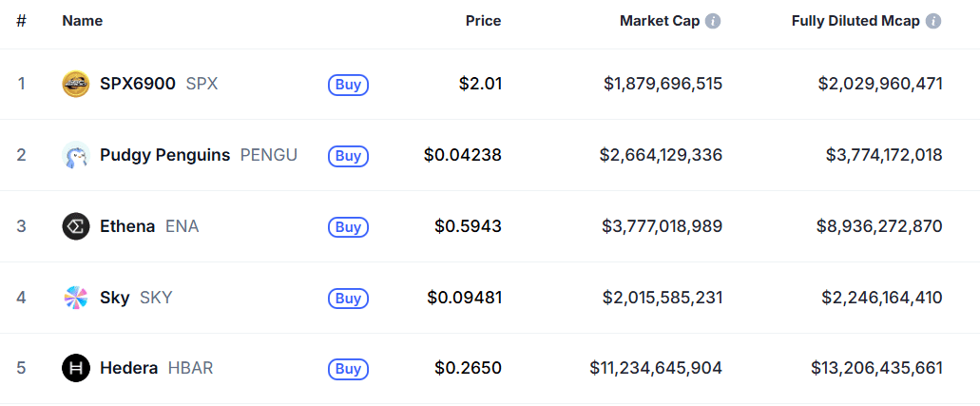Open the Hedera H logo icon

pos(76,369)
